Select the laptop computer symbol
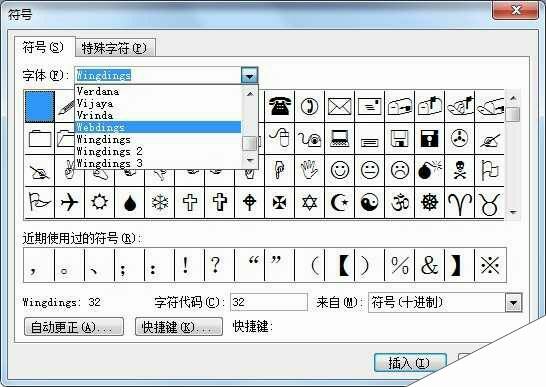Screen dimensions: 546x387 point(340,138)
